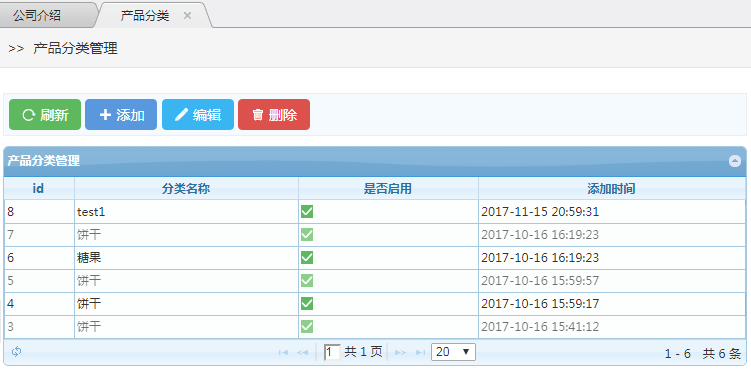Click the record count 1 - 6 共 6 条
The image size is (751, 369).
click(703, 354)
